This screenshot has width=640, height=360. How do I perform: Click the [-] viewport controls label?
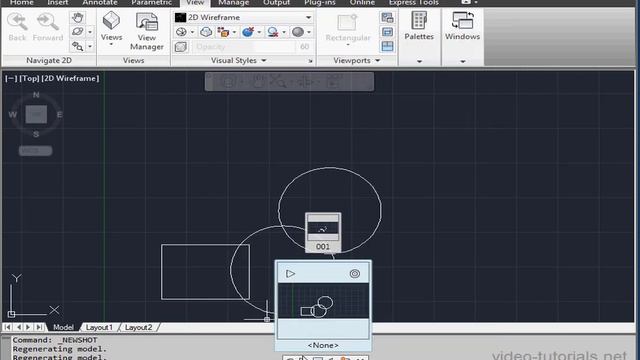pos(11,78)
